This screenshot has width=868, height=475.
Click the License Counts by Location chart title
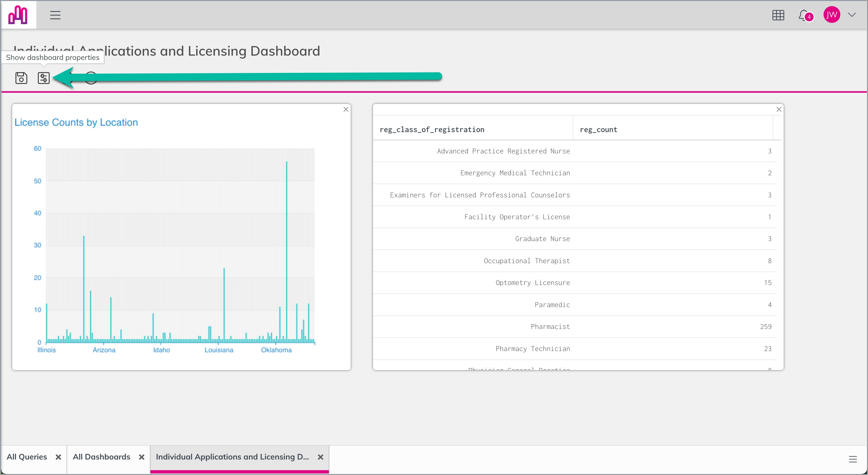76,122
